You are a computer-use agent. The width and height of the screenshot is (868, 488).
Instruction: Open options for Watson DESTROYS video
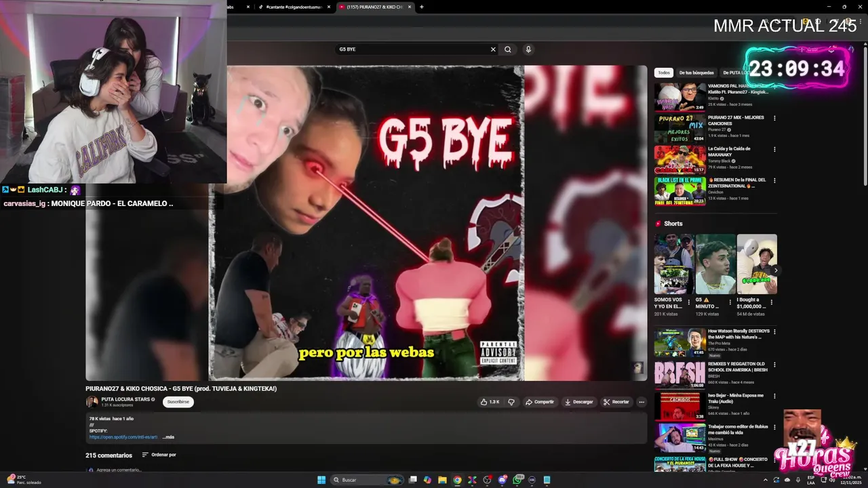774,332
